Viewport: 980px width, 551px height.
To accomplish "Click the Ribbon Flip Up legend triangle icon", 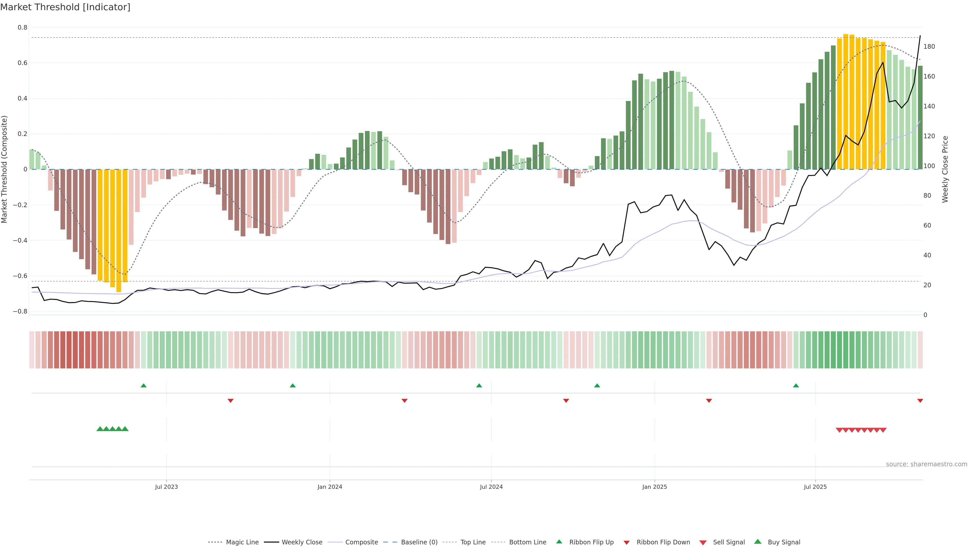I will [x=559, y=542].
